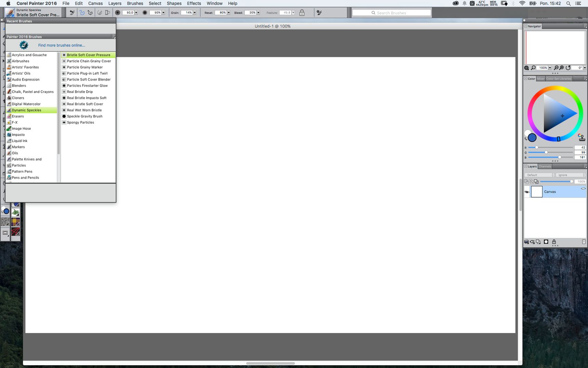Toggle Canvas layer visibility eye

tap(527, 192)
